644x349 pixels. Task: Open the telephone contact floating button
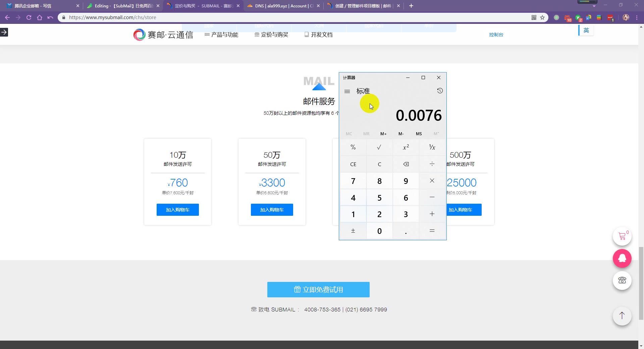pos(622,280)
